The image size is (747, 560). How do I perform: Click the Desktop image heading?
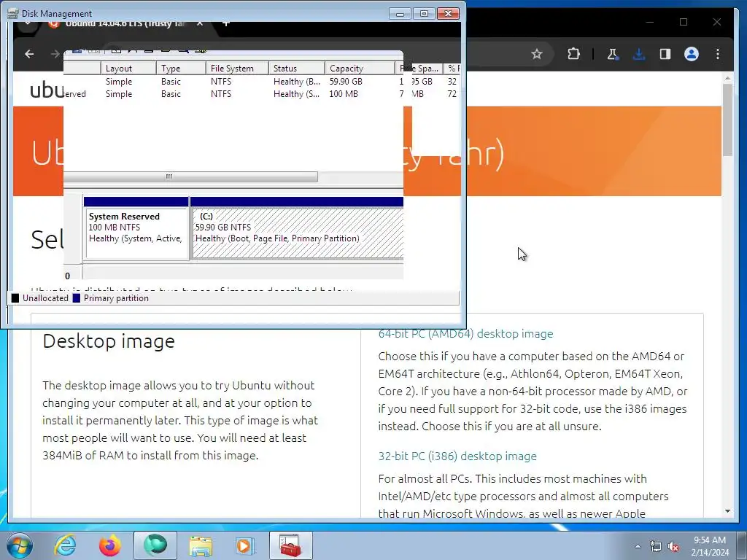coord(109,341)
